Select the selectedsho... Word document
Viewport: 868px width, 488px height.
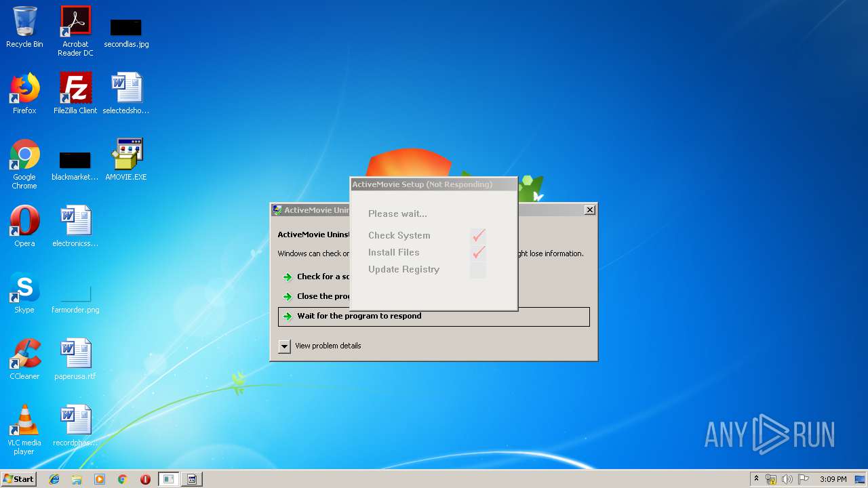coord(126,94)
